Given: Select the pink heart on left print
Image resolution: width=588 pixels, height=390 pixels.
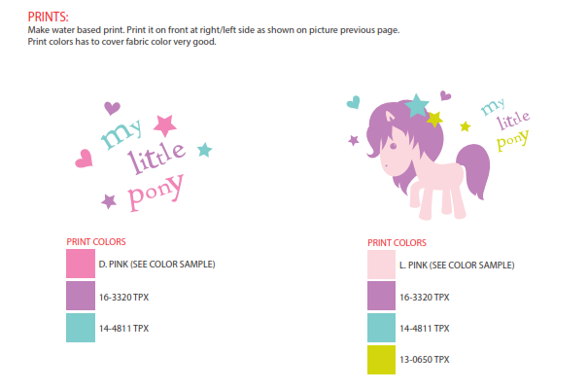Looking at the screenshot, I should (x=84, y=159).
